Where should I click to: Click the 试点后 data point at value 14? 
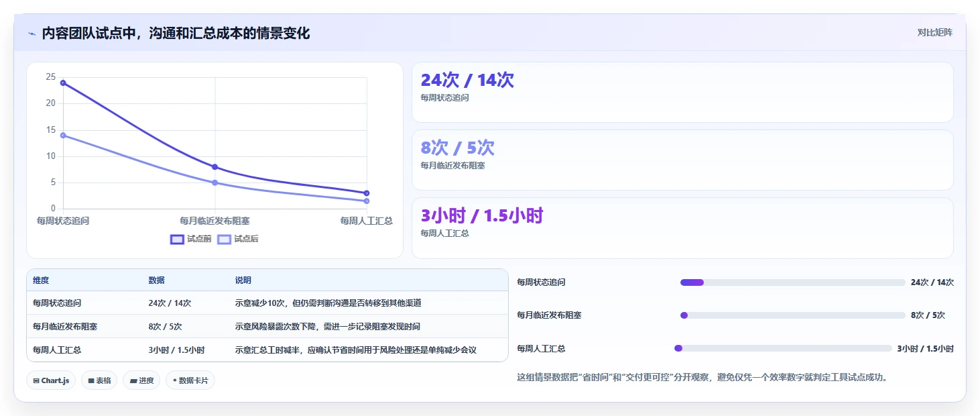(x=63, y=136)
